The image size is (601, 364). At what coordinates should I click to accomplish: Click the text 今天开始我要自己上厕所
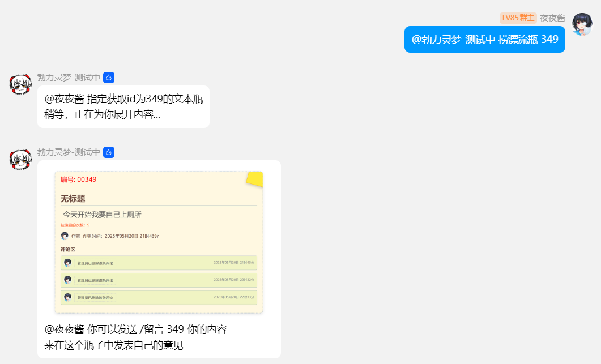point(103,215)
